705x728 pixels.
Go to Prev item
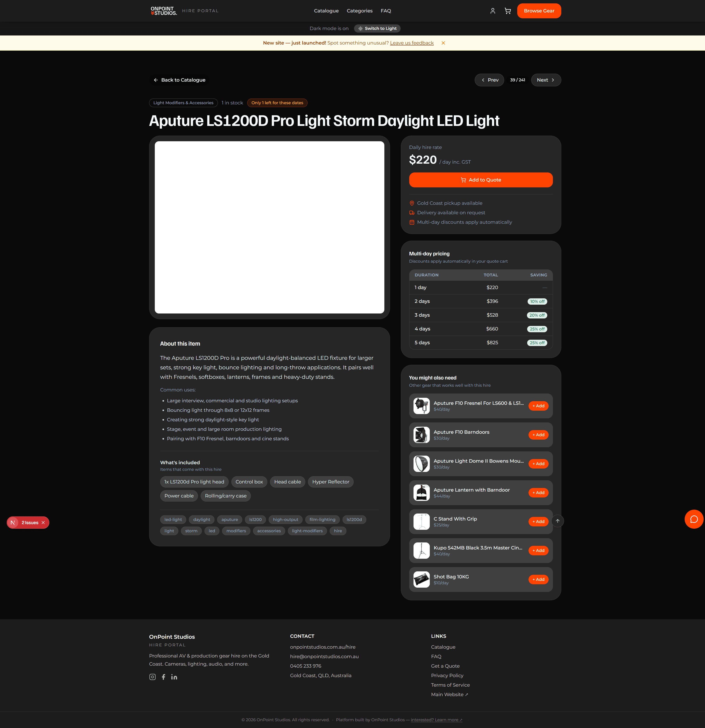(489, 80)
